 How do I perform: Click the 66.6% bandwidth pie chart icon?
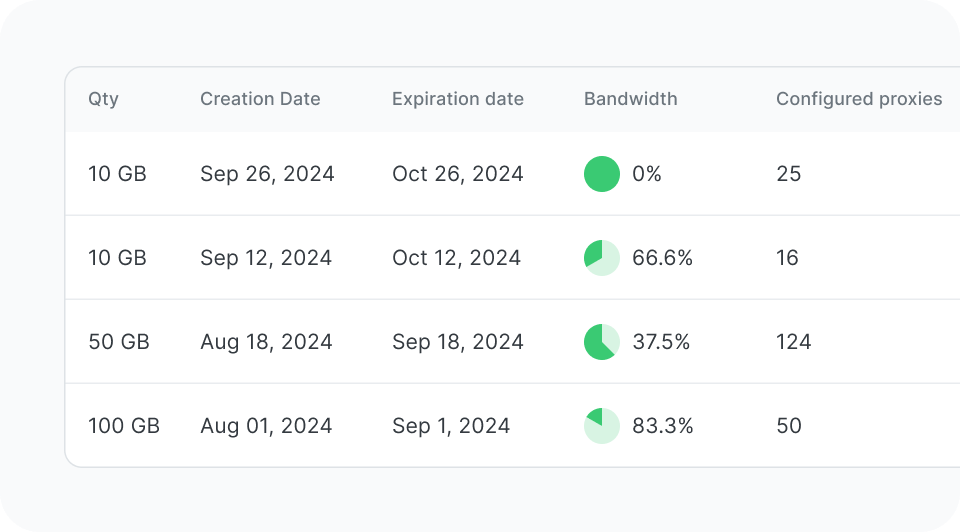click(x=602, y=258)
